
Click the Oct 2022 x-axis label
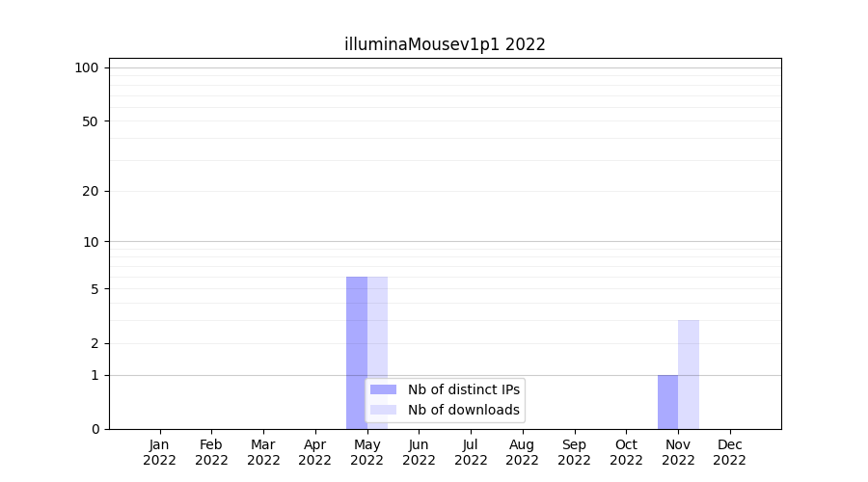pos(626,452)
